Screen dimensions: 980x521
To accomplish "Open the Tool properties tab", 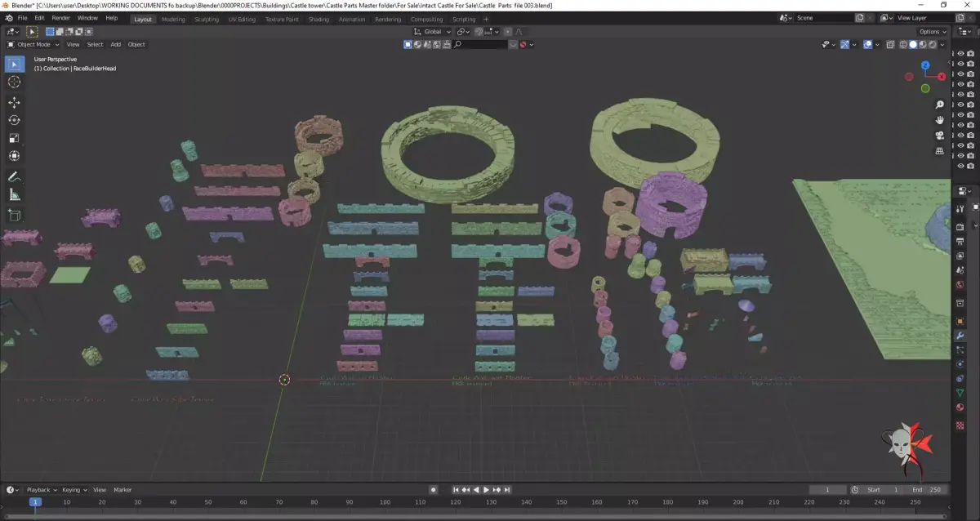I will 960,209.
